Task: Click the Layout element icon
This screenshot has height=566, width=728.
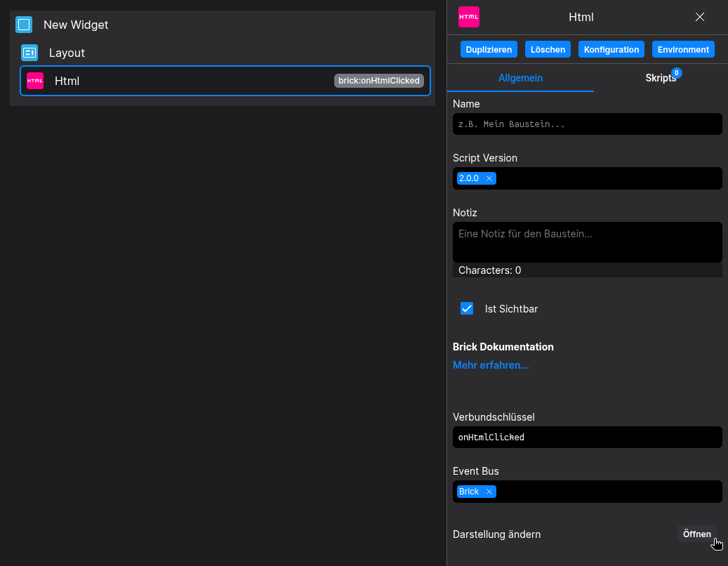Action: point(29,53)
